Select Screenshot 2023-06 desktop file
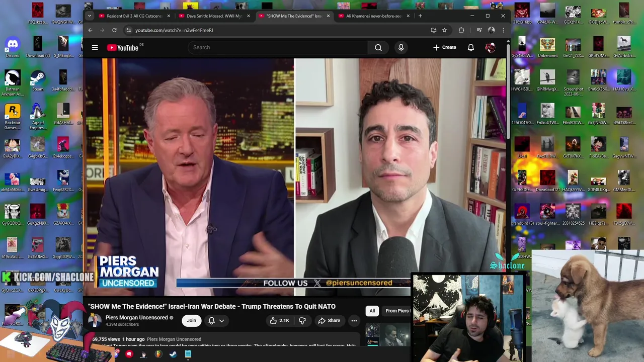This screenshot has height=362, width=644. (x=573, y=83)
